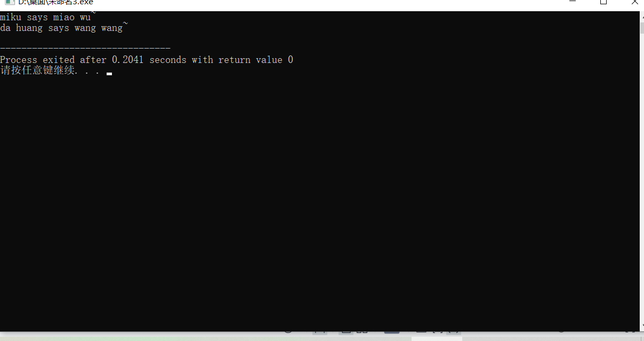
Task: Click the dashed separator line
Action: [x=85, y=49]
